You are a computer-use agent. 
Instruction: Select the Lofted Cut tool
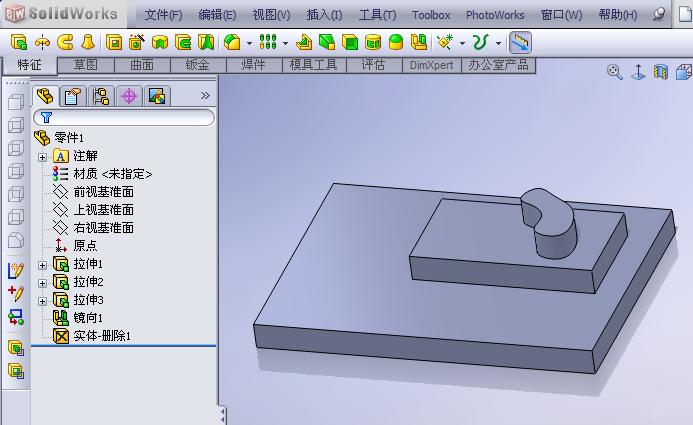tap(206, 42)
